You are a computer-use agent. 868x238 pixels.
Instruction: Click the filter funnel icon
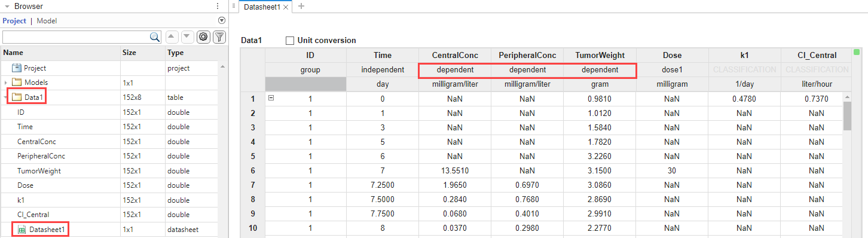[219, 37]
